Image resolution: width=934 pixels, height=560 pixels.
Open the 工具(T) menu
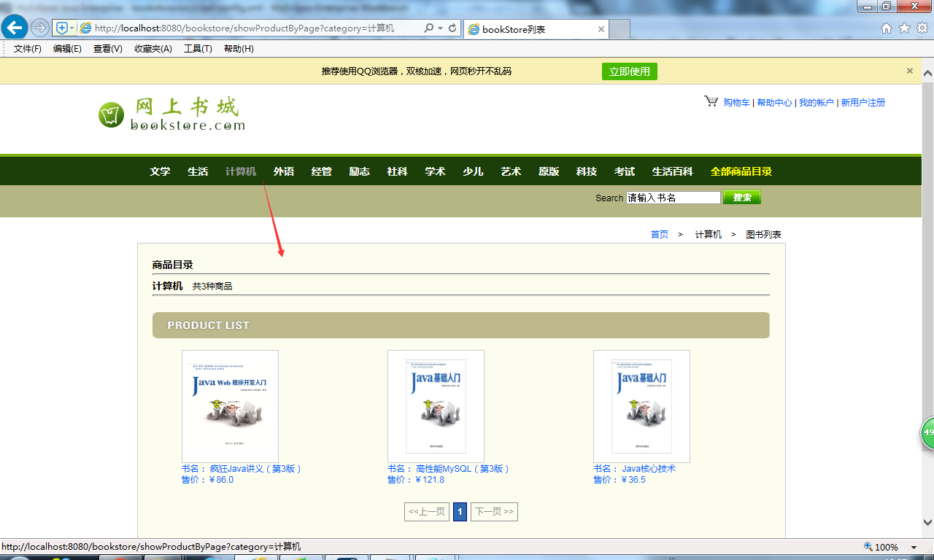tap(198, 49)
